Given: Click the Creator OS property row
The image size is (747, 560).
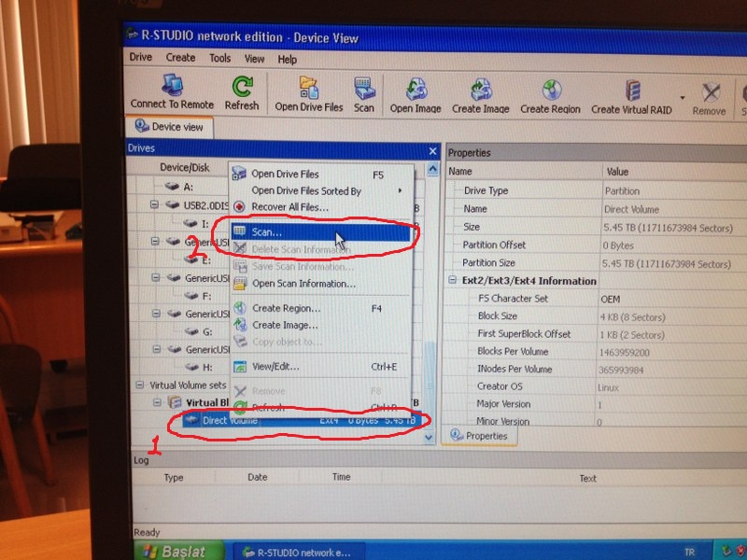Looking at the screenshot, I should (x=597, y=387).
